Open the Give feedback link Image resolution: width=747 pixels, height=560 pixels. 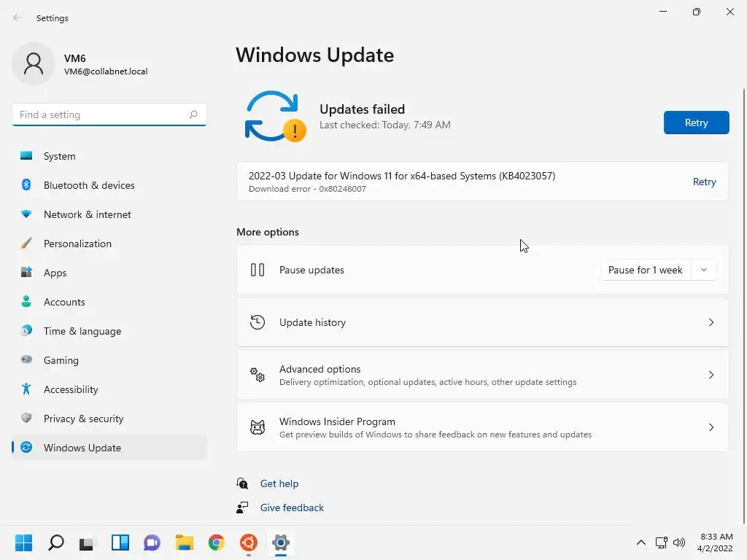(x=292, y=507)
